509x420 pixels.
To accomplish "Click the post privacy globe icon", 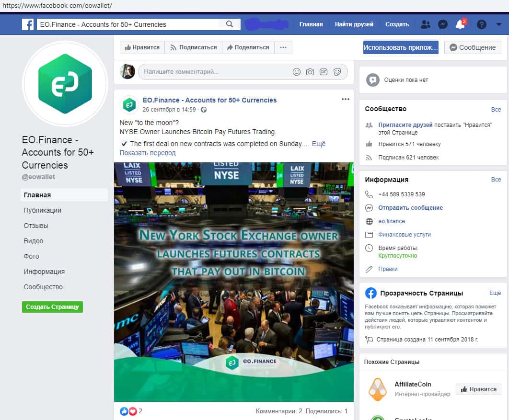I will point(204,110).
